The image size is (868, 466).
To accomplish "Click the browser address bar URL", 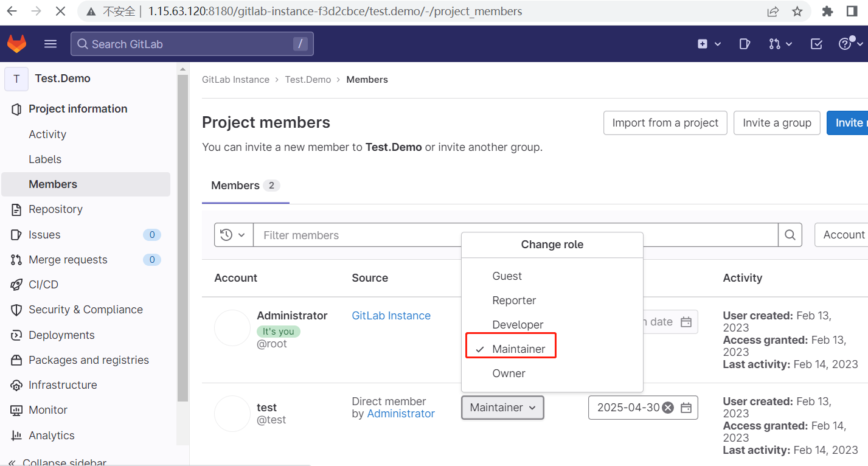I will [x=335, y=11].
